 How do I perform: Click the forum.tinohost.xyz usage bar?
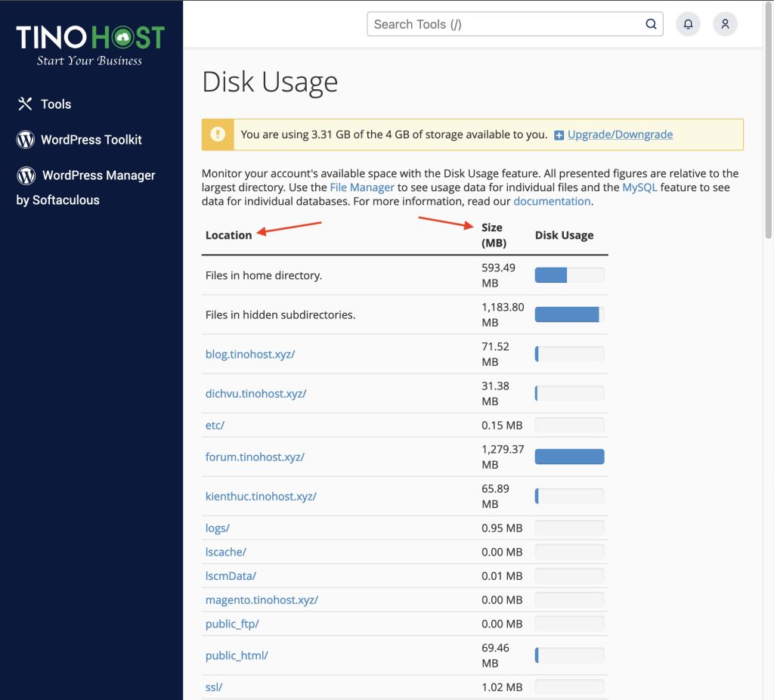click(x=569, y=457)
